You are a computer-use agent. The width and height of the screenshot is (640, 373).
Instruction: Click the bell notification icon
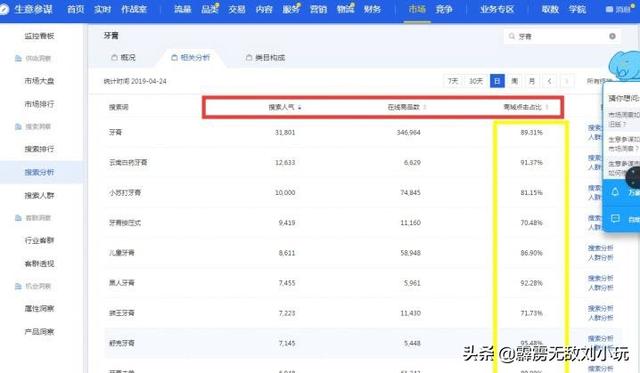(615, 192)
